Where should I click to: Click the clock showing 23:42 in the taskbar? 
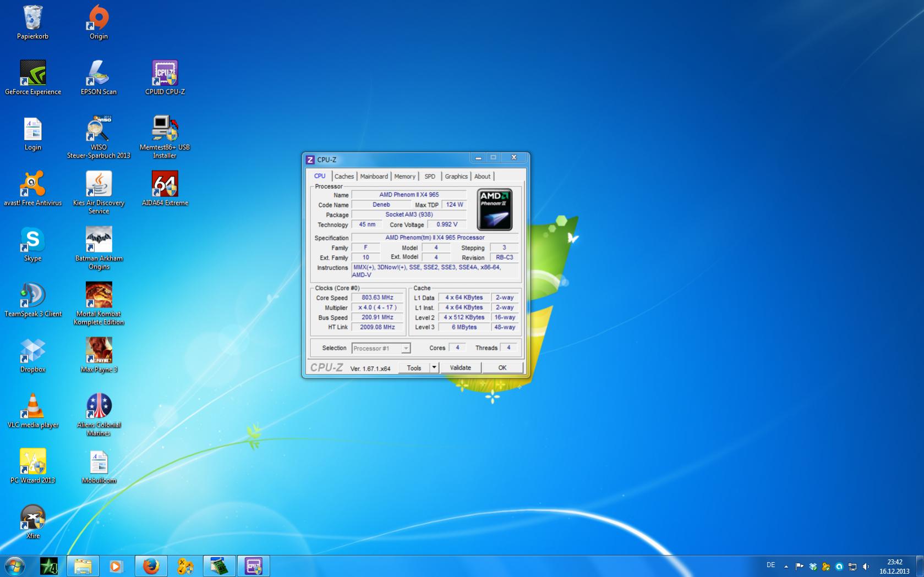point(894,567)
